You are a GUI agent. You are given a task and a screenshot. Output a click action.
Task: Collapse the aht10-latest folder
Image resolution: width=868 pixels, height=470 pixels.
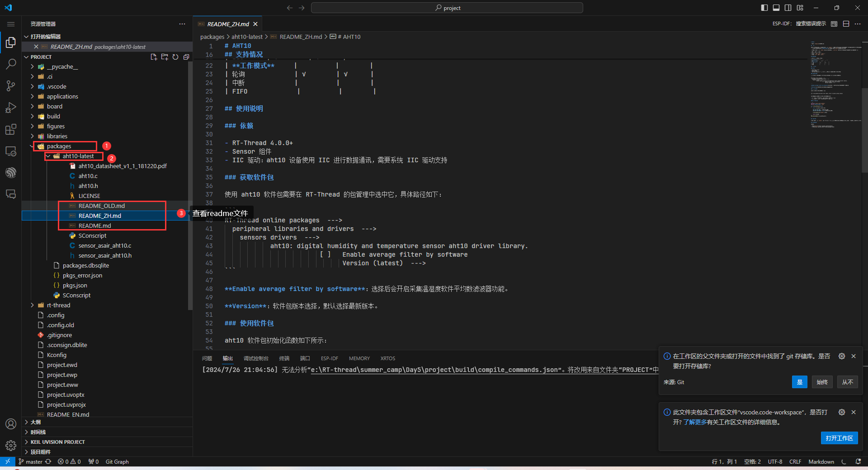point(48,156)
